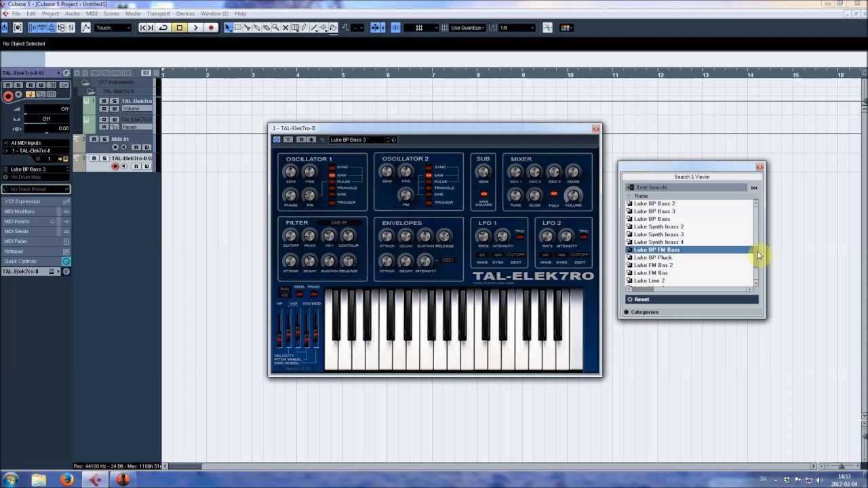
Task: Open the Help menu
Action: [x=240, y=14]
